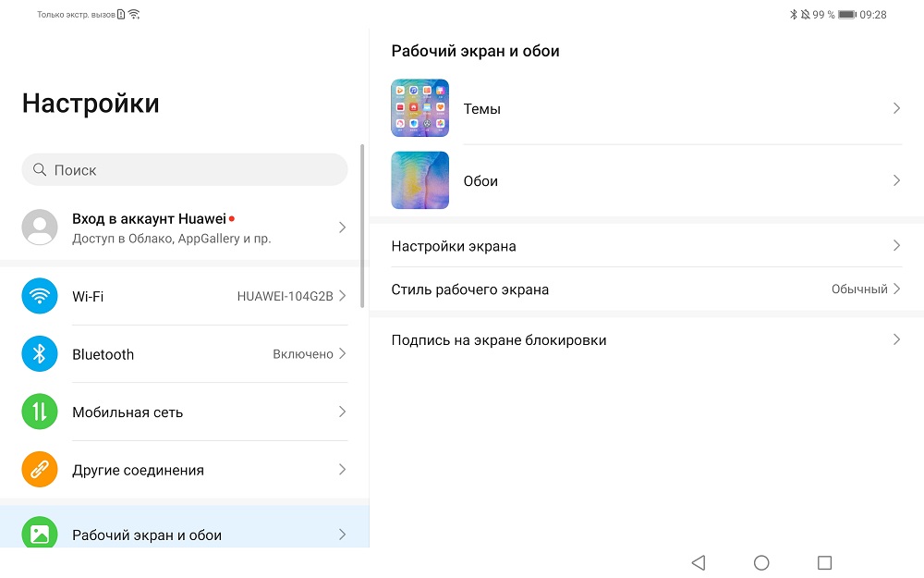Tap the blue Wi-Fi icon
The height and width of the screenshot is (578, 924).
pyautogui.click(x=40, y=296)
